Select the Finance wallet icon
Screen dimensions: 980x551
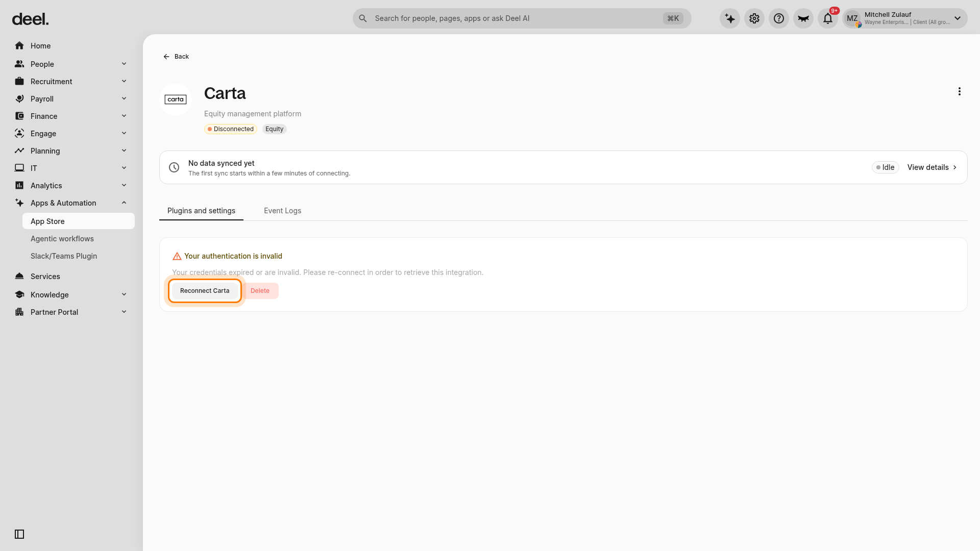(19, 116)
